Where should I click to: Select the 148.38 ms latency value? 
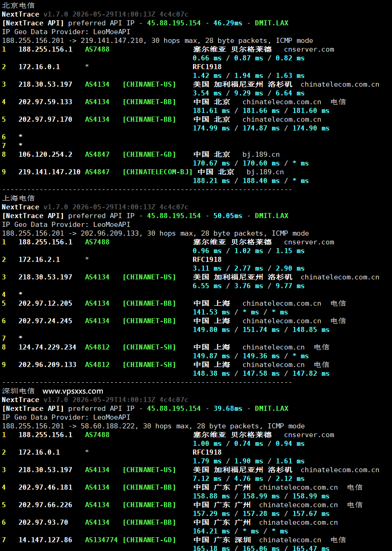pos(211,373)
